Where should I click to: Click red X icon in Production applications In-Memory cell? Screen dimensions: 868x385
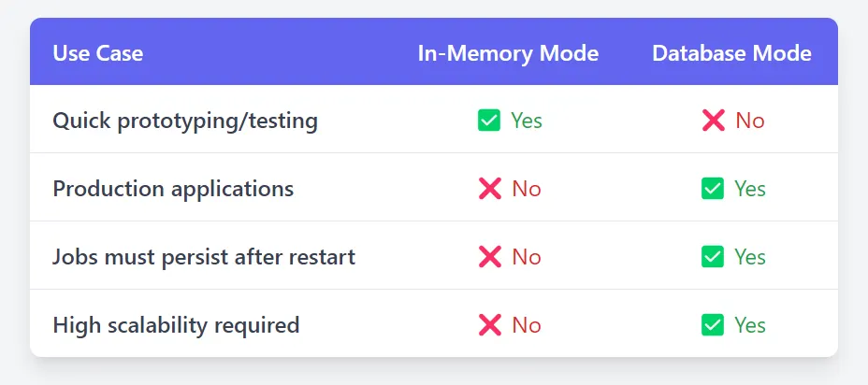pos(490,189)
